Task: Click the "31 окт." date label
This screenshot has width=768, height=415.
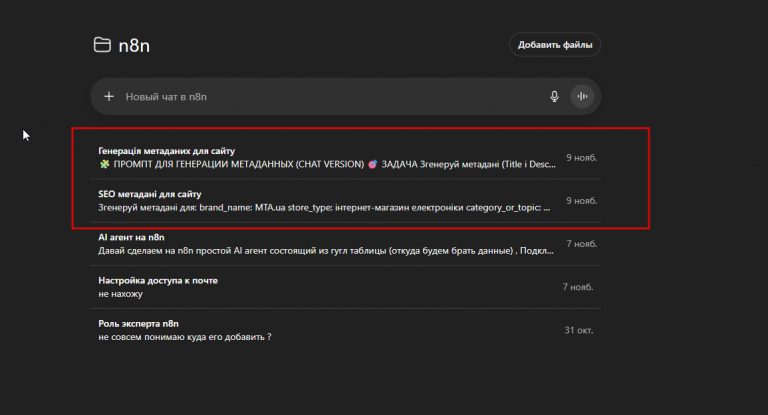Action: pos(578,331)
